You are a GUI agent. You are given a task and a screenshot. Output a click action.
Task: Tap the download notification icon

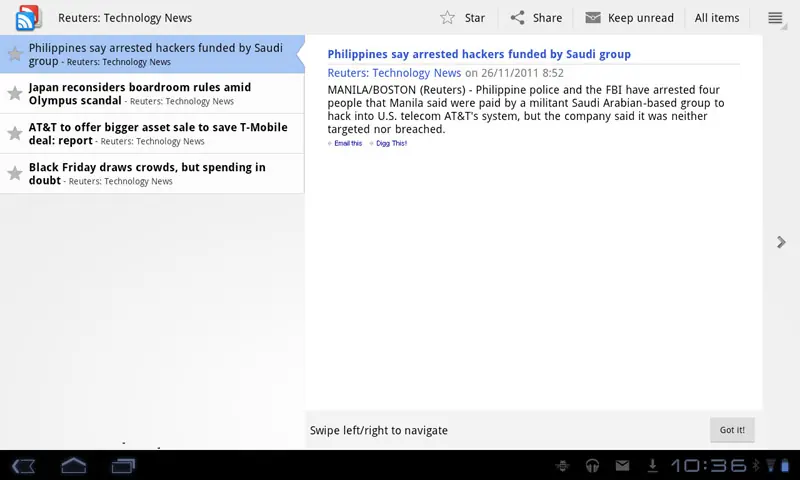point(652,465)
